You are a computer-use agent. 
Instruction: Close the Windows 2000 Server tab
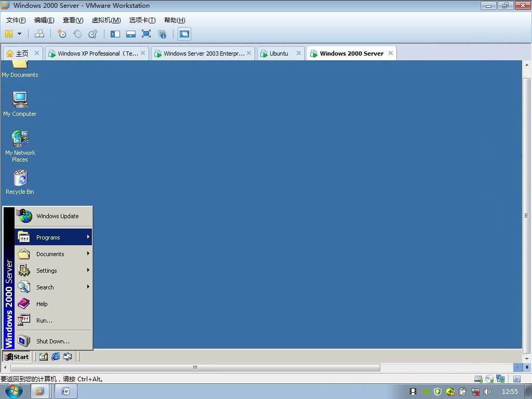pos(391,53)
